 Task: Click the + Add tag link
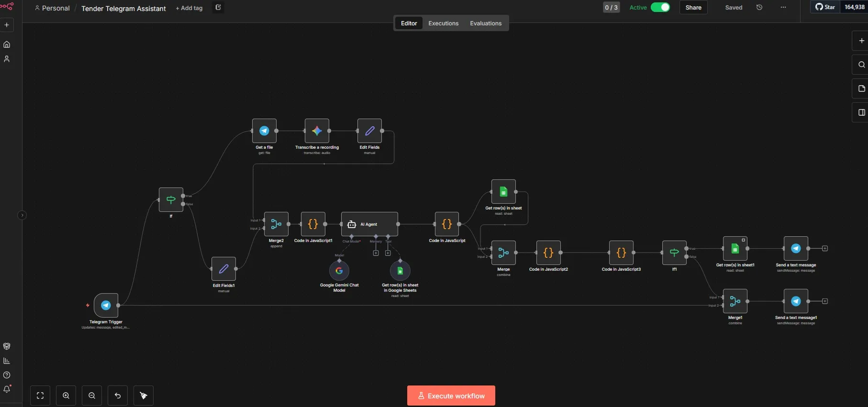coord(189,8)
